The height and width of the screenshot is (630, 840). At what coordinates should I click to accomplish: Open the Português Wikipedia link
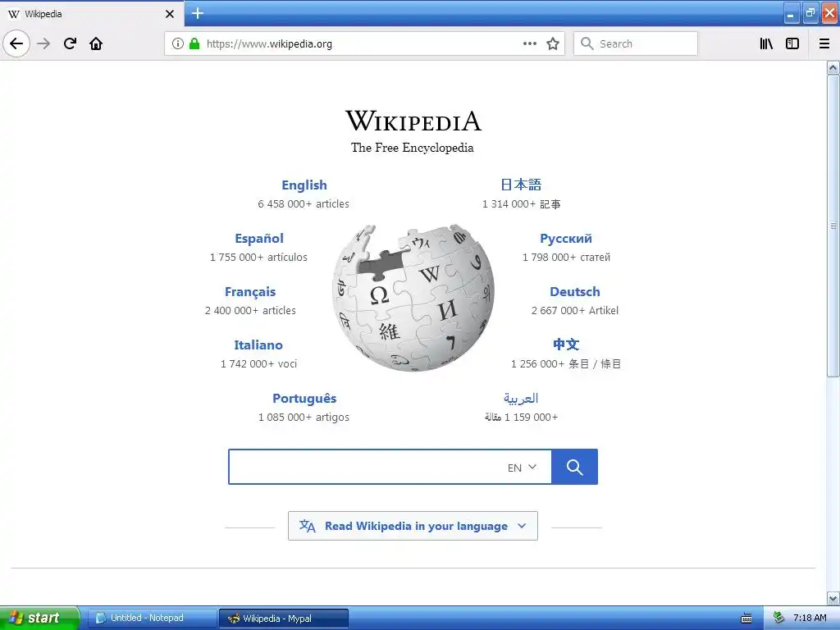304,399
